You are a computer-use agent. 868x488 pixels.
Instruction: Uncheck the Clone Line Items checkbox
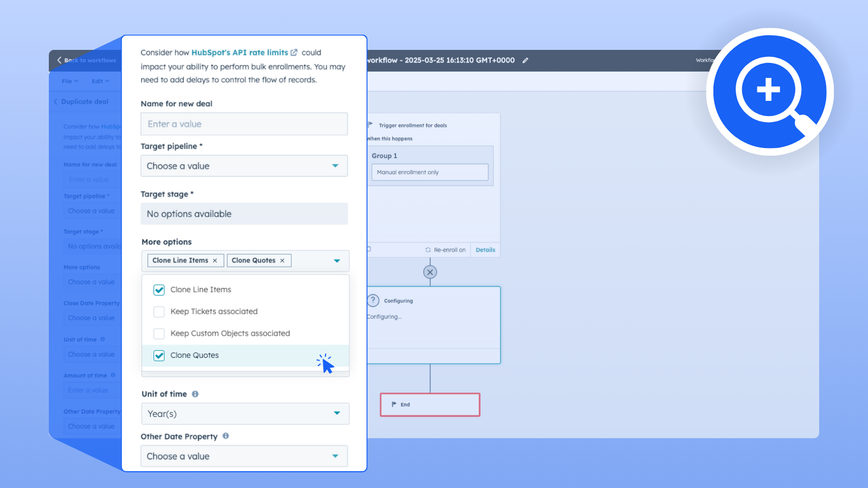[x=159, y=290]
